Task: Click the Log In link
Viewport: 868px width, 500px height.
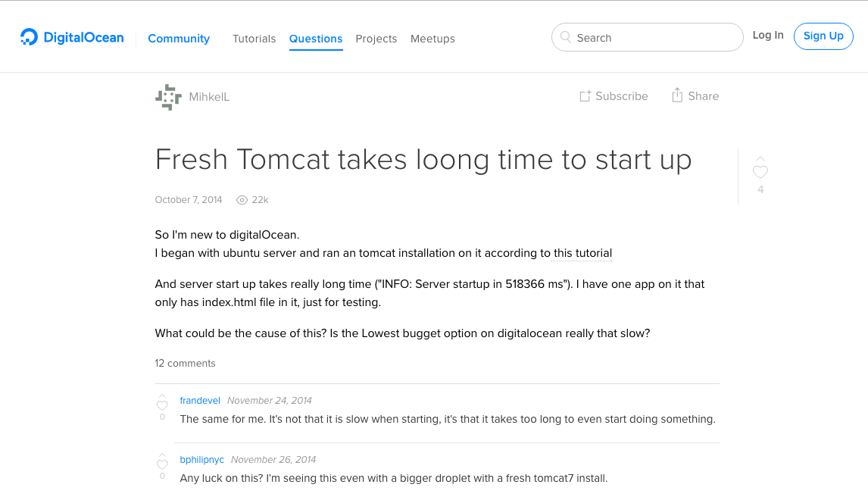Action: [768, 36]
